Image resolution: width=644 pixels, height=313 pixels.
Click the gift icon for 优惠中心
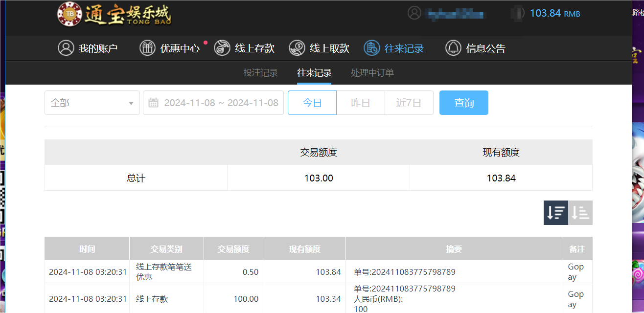(x=147, y=48)
